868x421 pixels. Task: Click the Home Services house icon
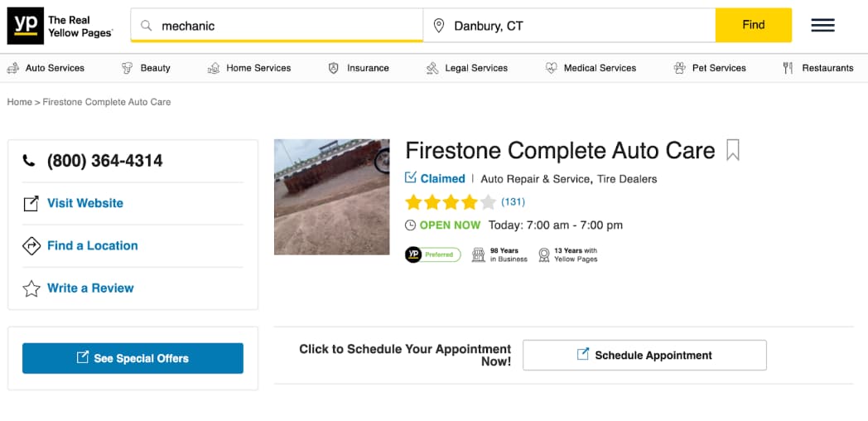point(214,68)
